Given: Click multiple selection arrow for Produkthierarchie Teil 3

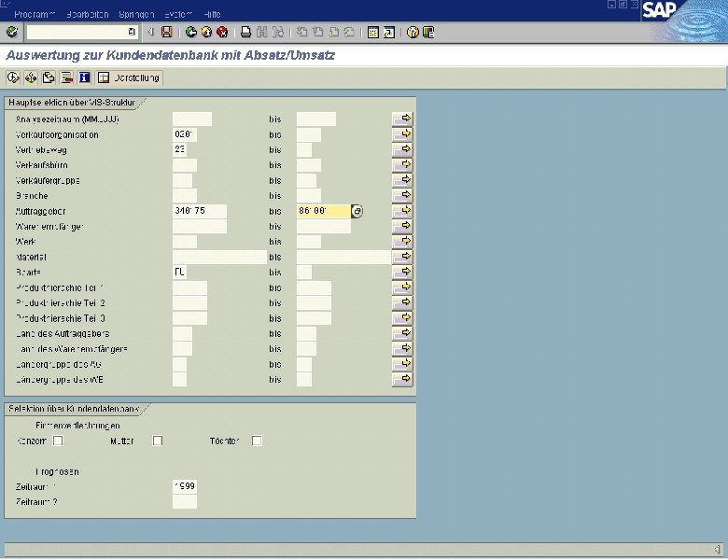Looking at the screenshot, I should [402, 318].
